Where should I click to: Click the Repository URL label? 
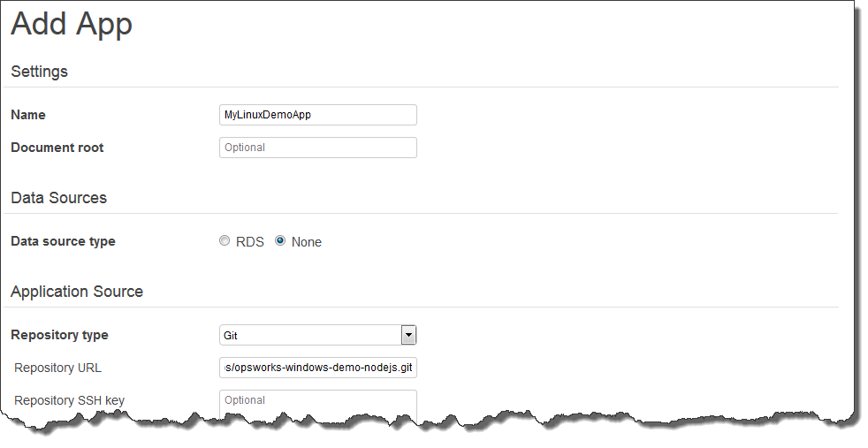pos(57,368)
